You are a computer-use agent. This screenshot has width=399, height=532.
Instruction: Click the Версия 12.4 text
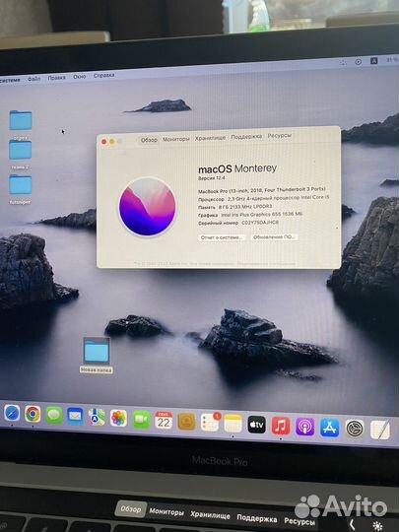point(212,178)
